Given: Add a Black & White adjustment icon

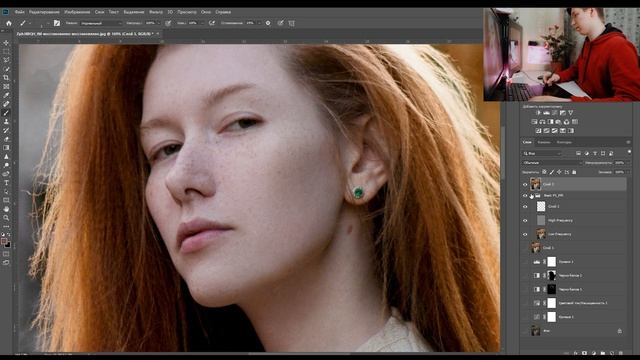Looking at the screenshot, I should (551, 122).
